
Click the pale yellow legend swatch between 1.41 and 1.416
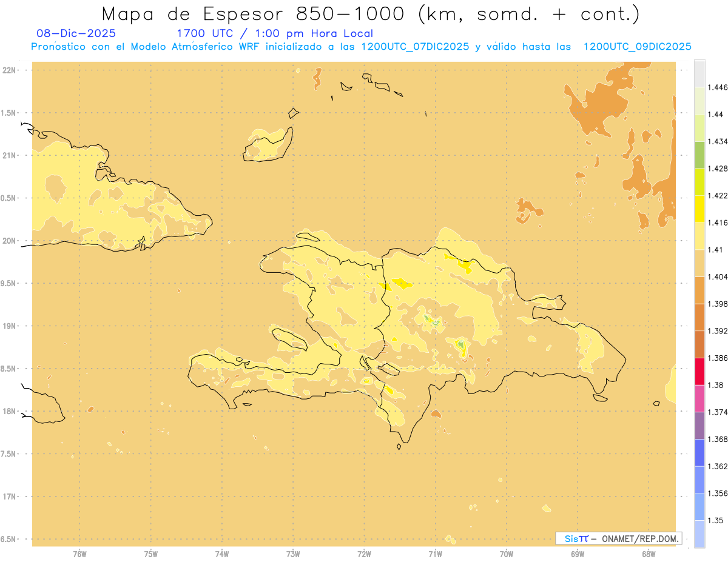click(699, 236)
